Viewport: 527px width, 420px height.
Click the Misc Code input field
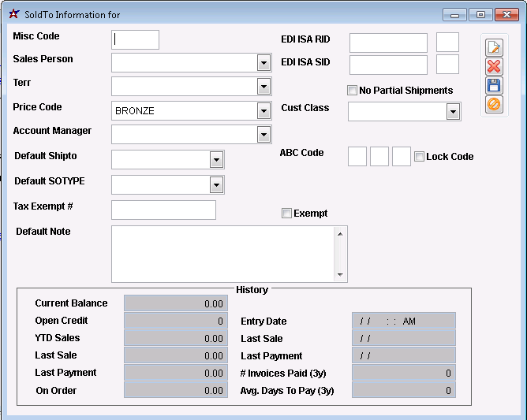pyautogui.click(x=135, y=39)
